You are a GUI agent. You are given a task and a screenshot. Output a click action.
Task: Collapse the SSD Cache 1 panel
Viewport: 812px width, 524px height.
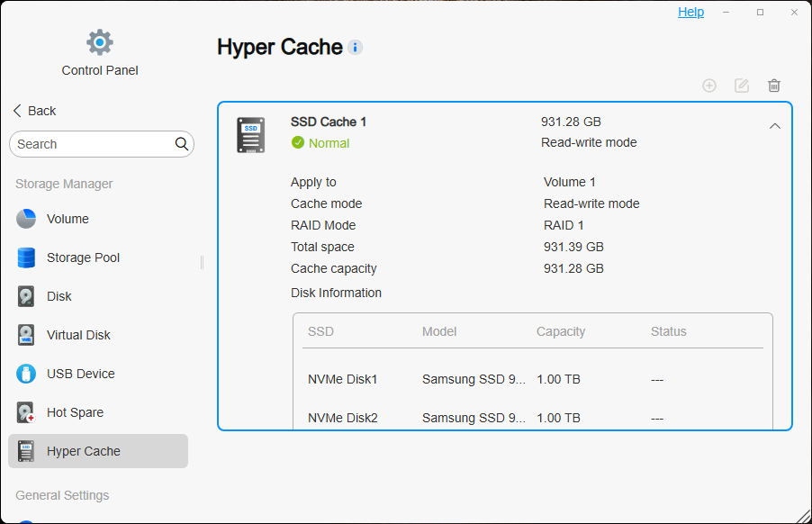(x=775, y=126)
